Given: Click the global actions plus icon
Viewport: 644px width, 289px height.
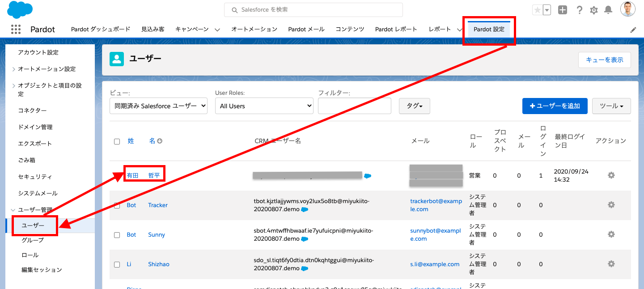Looking at the screenshot, I should tap(563, 10).
